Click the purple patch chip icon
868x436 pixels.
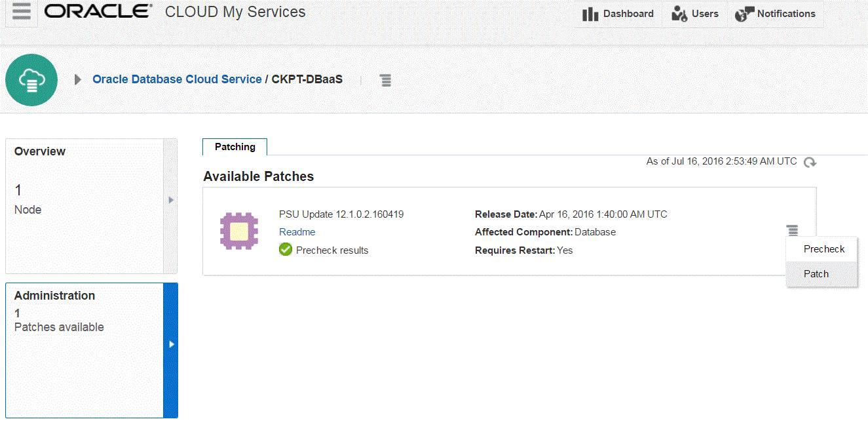click(x=238, y=231)
